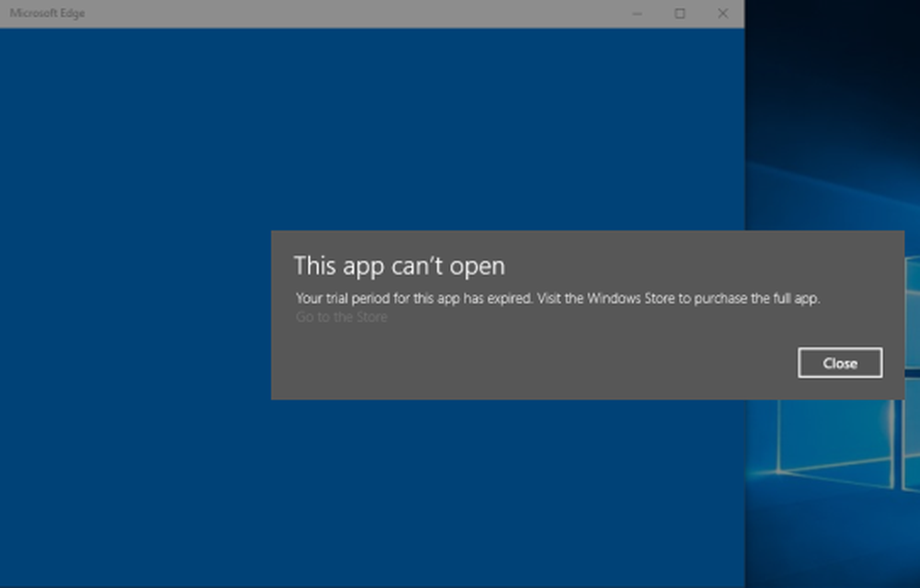Viewport: 920px width, 588px height.
Task: Dismiss the dialog with the Close button
Action: [x=839, y=363]
